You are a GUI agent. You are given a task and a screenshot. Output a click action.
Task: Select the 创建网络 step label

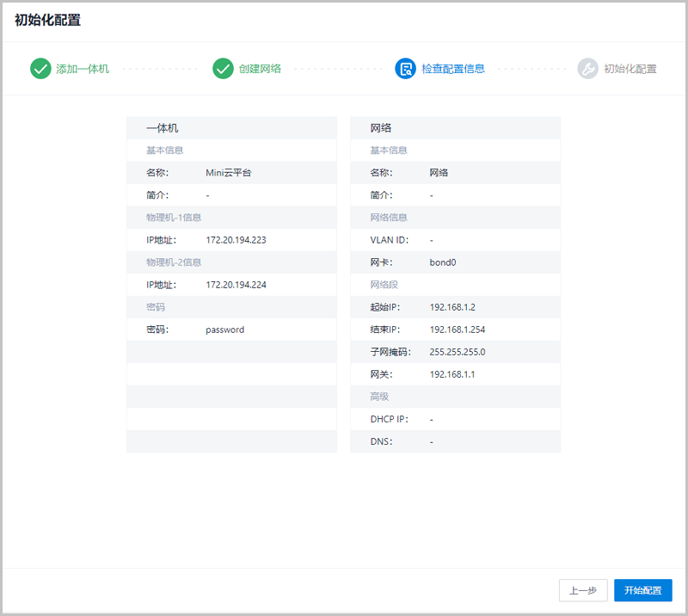click(260, 69)
